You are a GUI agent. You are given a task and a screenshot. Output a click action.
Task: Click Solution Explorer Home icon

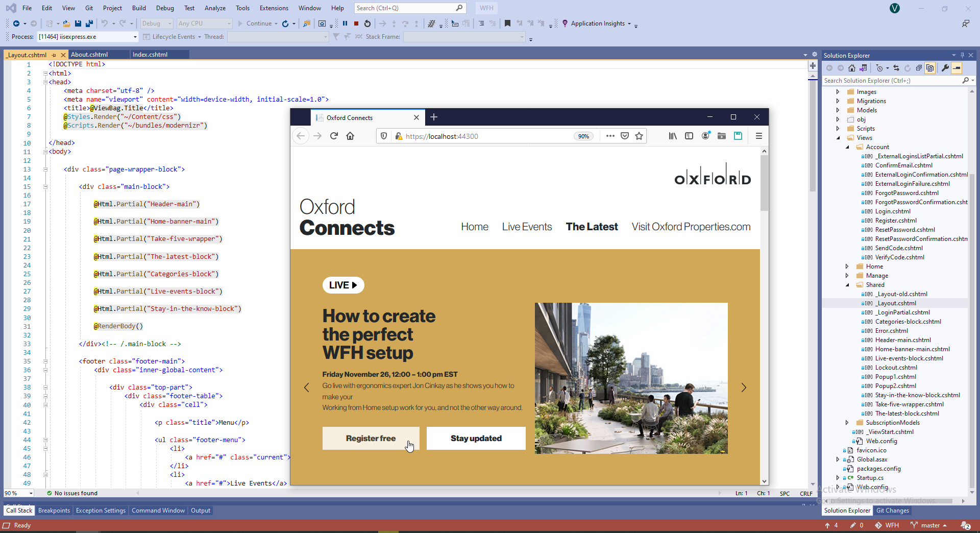tap(852, 68)
